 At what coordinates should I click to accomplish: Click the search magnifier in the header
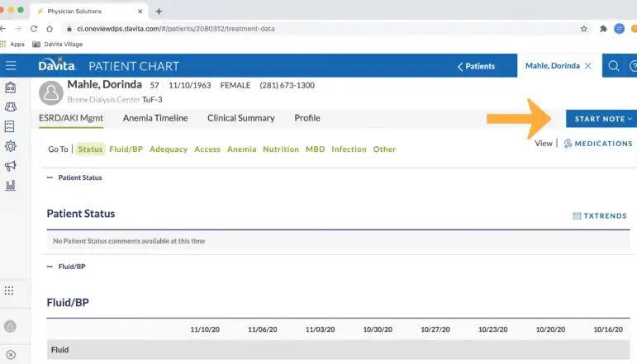click(x=614, y=66)
